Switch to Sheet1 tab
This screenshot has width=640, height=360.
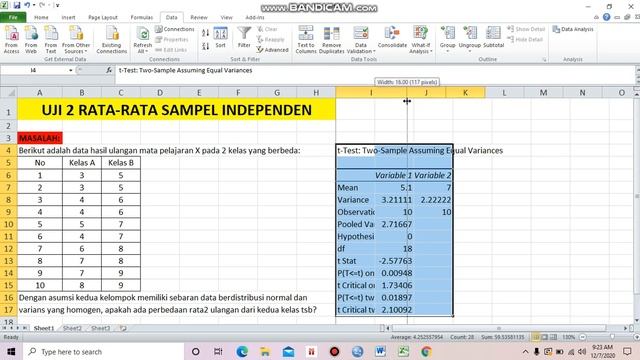44,328
